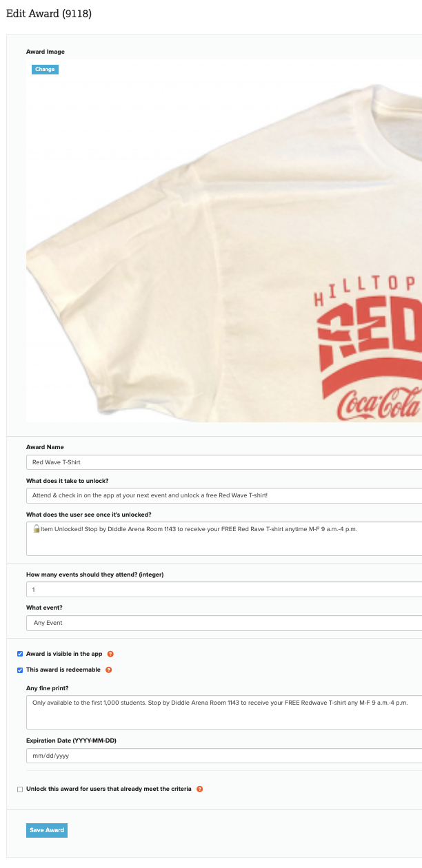Open the 'What event?' dropdown showing Any Event

coord(224,623)
